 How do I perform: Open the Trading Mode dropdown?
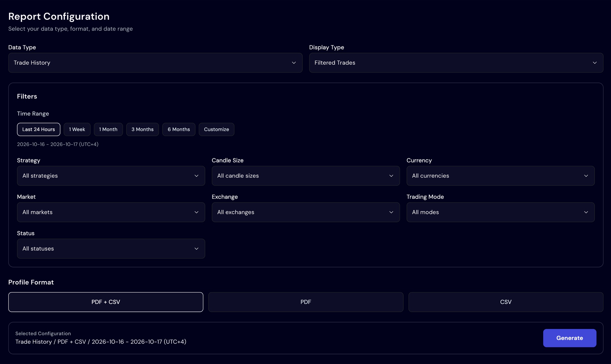(x=500, y=212)
